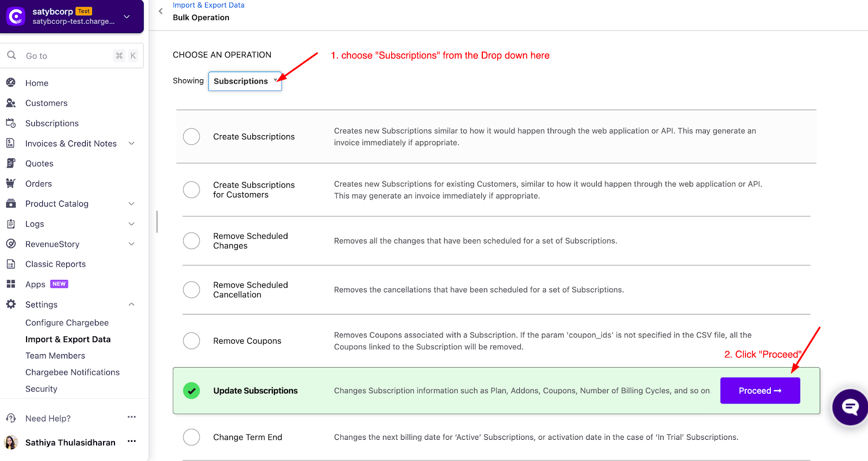Click the back arrow beside Bulk Operation
Screen dimensions: 868x461
tap(161, 11)
